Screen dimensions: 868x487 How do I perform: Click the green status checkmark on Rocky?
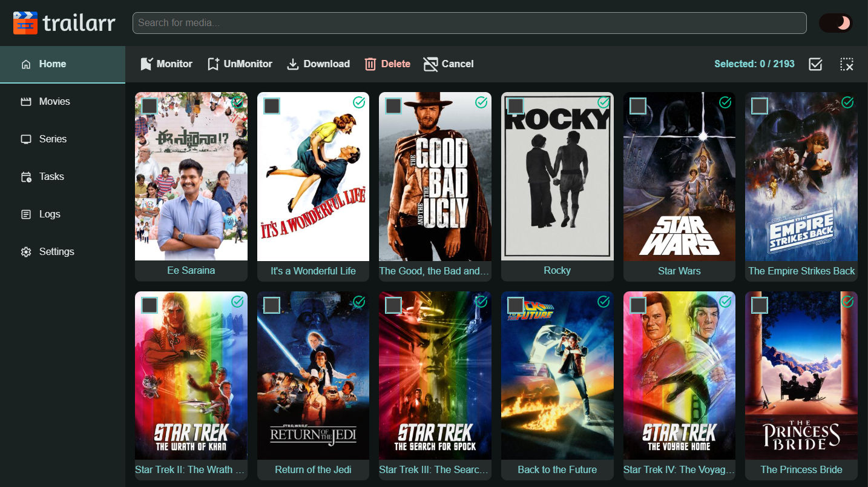pos(603,102)
